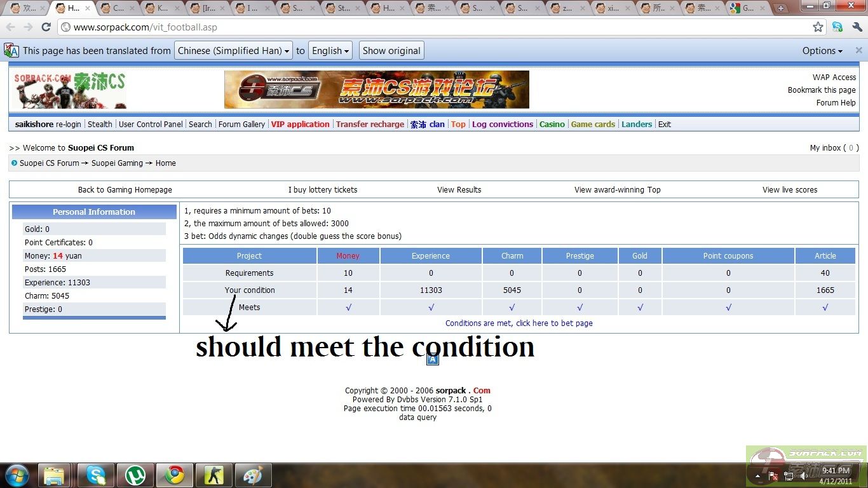Select Casino in the forum navigation
Viewport: 868px width, 488px height.
pyautogui.click(x=552, y=125)
